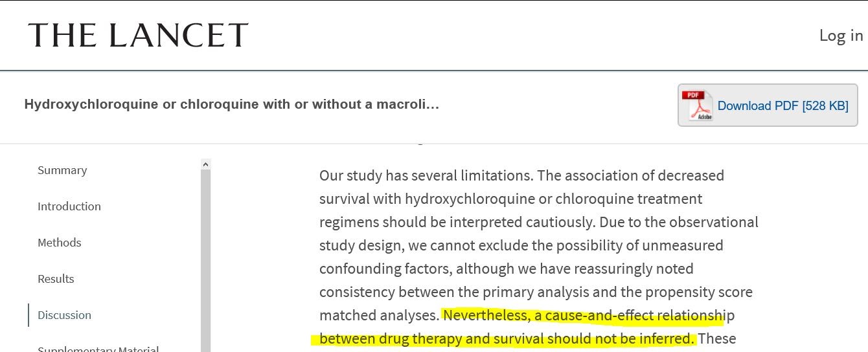868x352 pixels.
Task: Click highlighted text "Nevertheless, a cause-and-effect relationship"
Action: (x=588, y=315)
